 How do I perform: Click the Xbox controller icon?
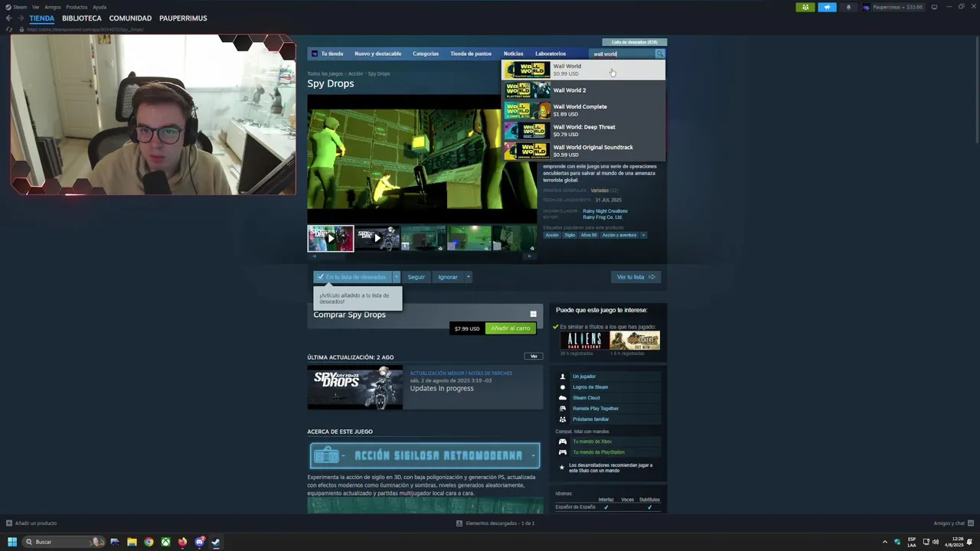pos(563,442)
